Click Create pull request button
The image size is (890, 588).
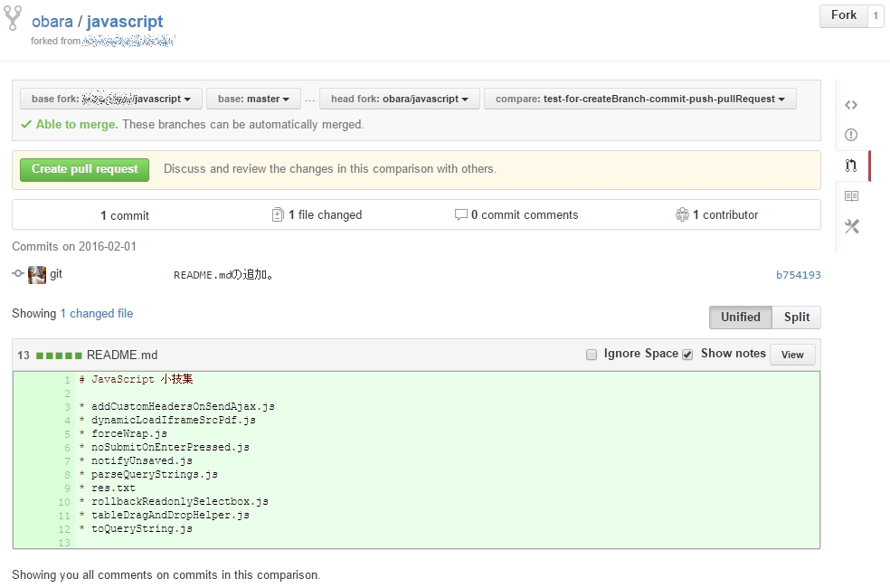point(85,170)
